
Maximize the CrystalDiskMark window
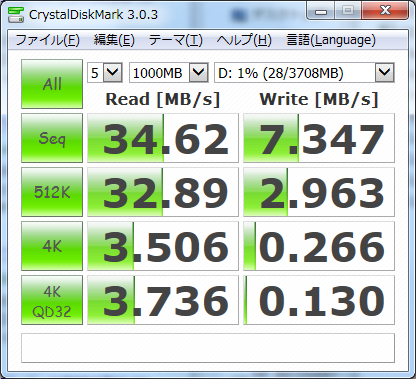point(348,11)
